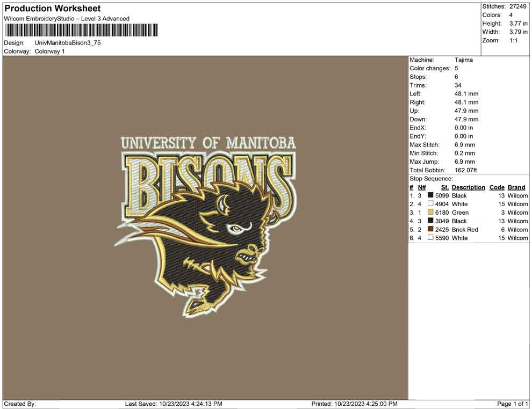
Task: Click the black swatch for thread 5099
Action: [x=430, y=195]
